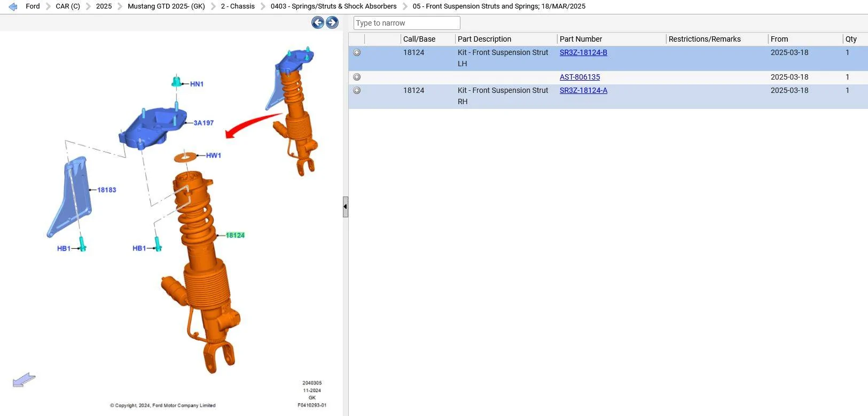
Task: Click the blue 3A197 strut mount graphic
Action: (153, 127)
